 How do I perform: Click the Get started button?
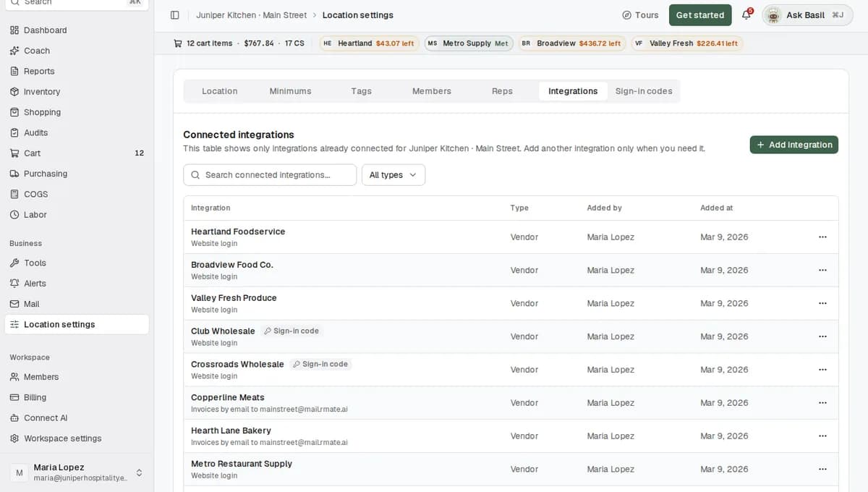pyautogui.click(x=699, y=15)
